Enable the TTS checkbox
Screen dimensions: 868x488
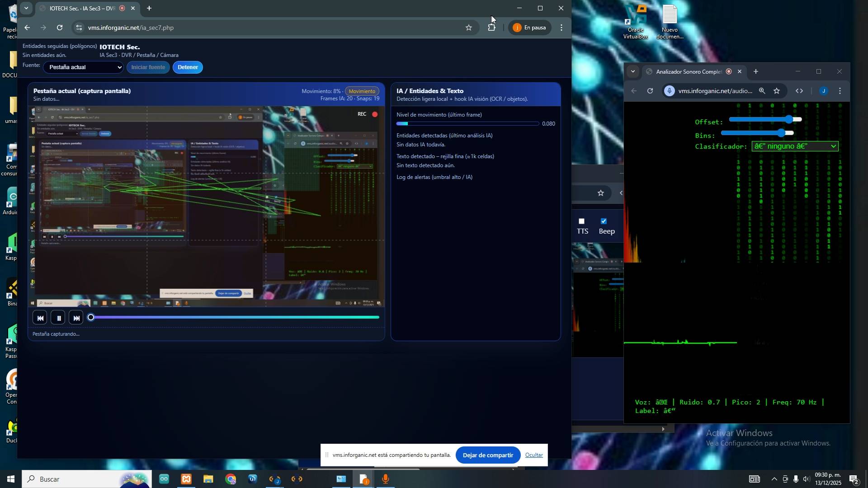coord(582,221)
